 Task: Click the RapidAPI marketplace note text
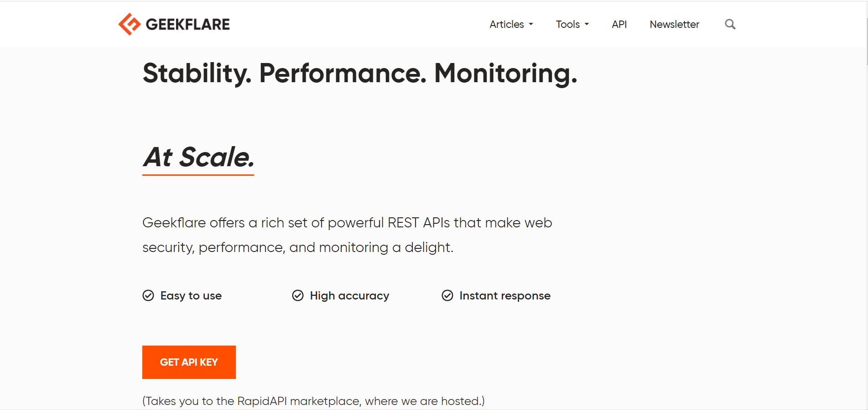(x=313, y=400)
